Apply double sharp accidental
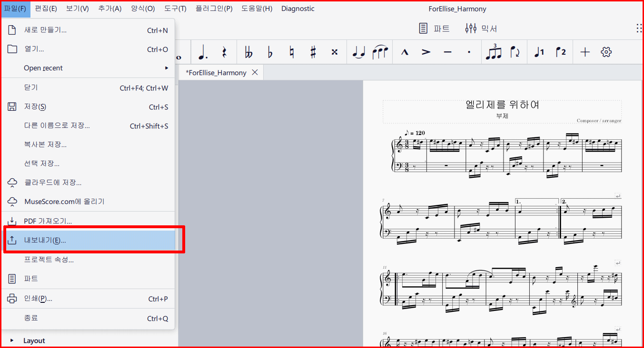Image resolution: width=644 pixels, height=348 pixels. 335,52
